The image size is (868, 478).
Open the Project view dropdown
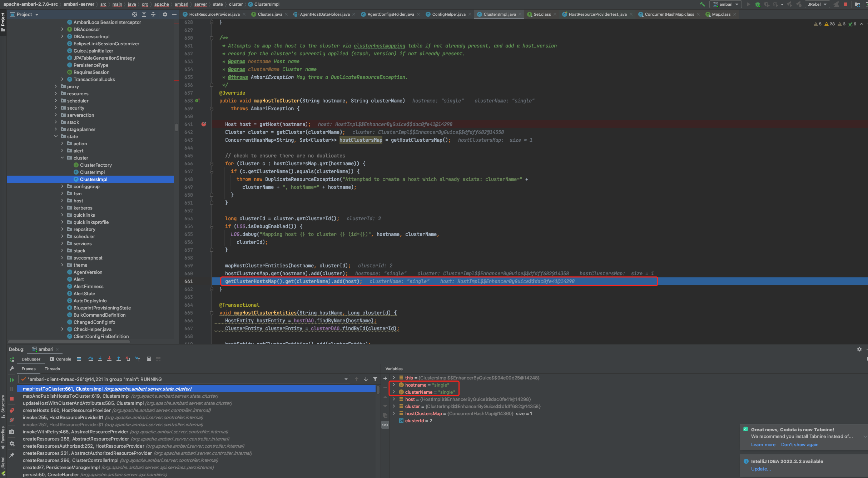(x=24, y=14)
